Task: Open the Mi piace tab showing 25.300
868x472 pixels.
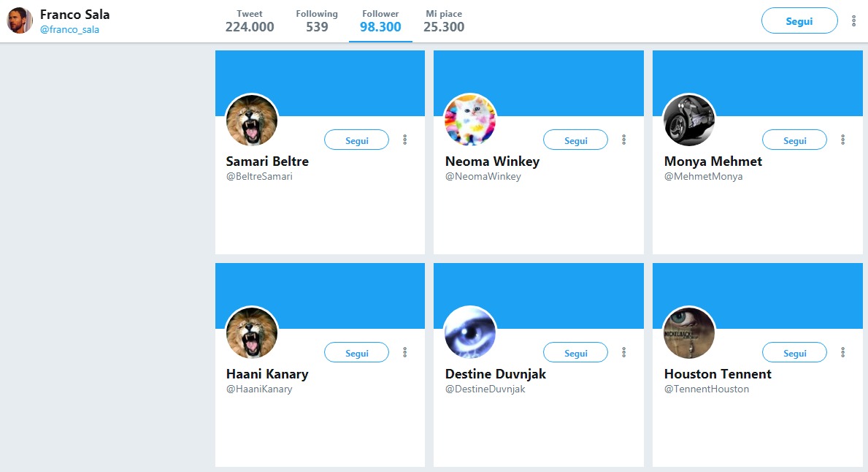Action: point(444,21)
